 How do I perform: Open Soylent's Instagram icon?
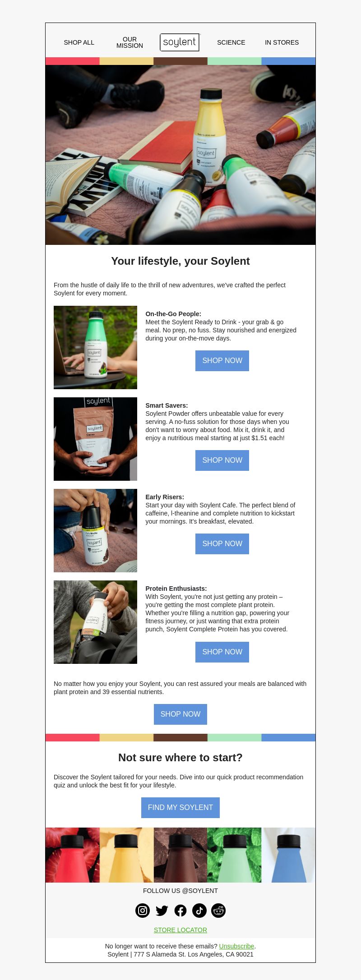tap(143, 911)
